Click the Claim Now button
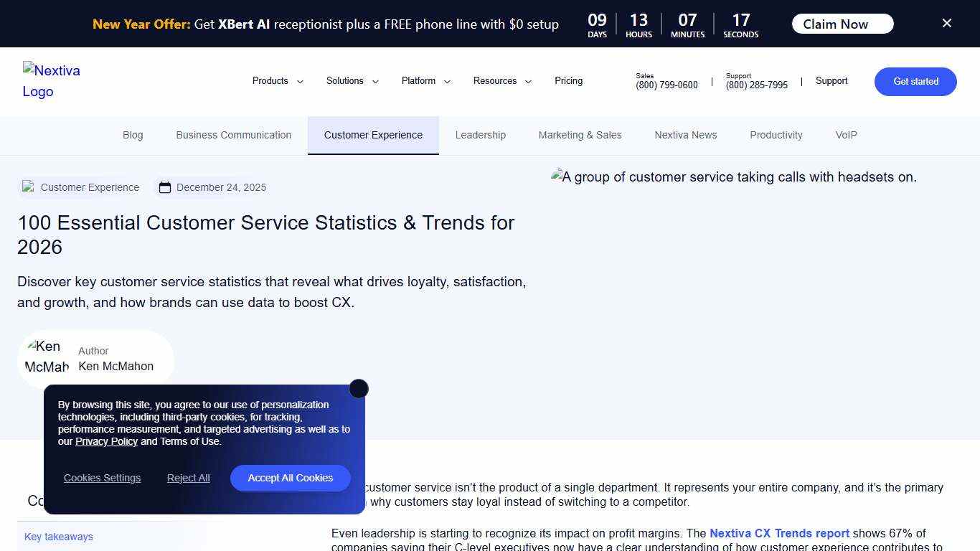Viewport: 980px width, 551px height. 842,23
